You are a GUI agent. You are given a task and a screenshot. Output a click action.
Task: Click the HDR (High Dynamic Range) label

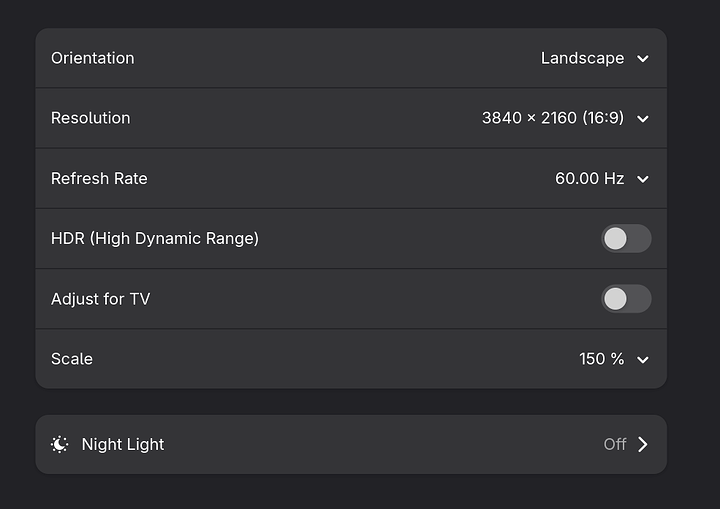[x=155, y=238]
